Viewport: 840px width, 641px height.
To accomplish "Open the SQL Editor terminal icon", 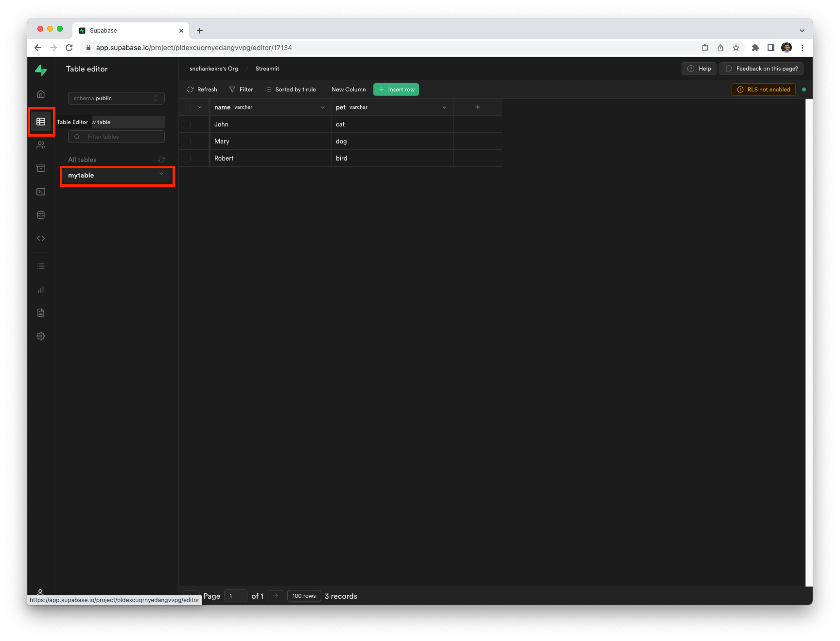I will (41, 192).
